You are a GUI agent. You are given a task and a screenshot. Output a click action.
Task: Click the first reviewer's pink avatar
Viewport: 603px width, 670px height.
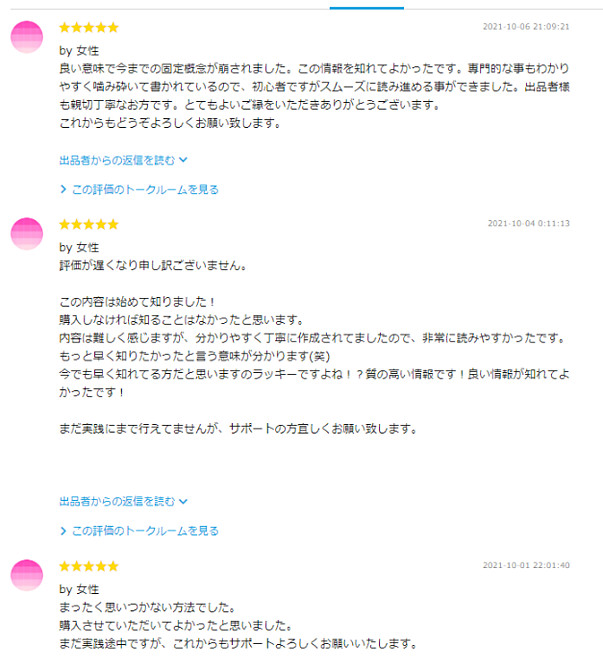[x=26, y=37]
